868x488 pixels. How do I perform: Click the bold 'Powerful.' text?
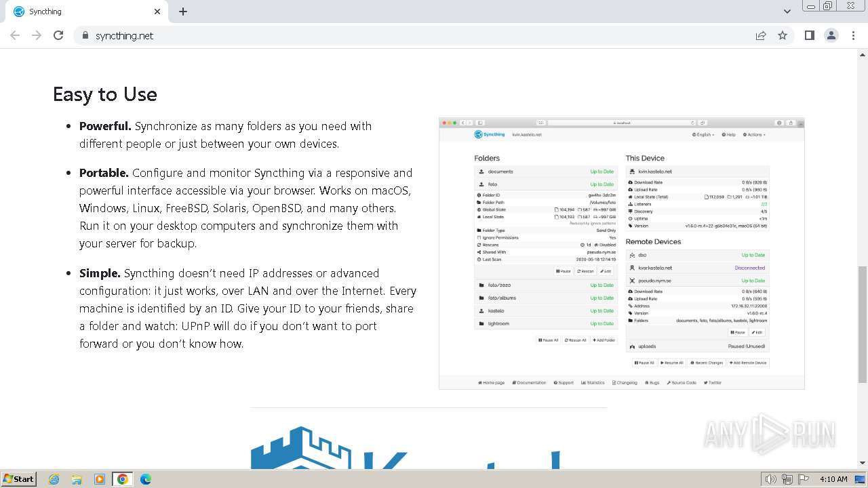(105, 126)
